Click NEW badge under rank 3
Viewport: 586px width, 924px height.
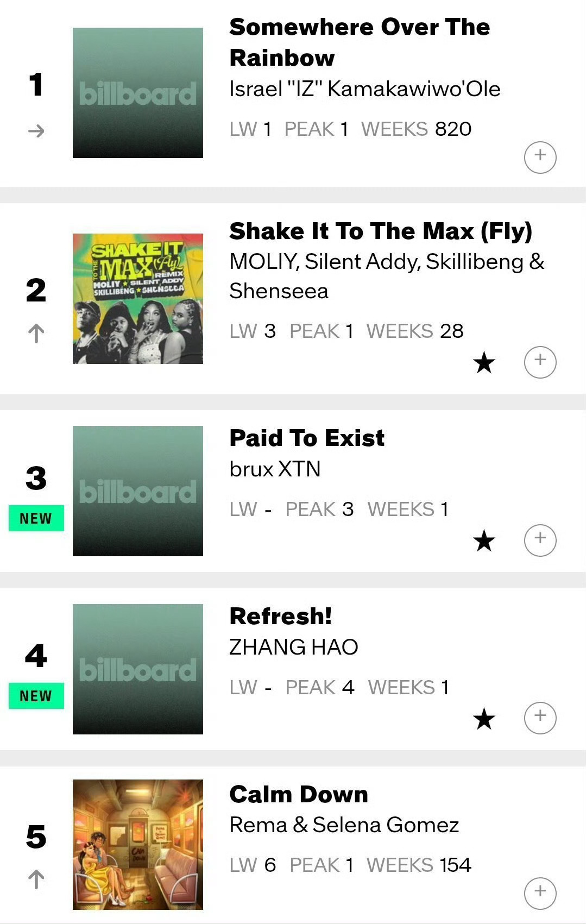36,518
